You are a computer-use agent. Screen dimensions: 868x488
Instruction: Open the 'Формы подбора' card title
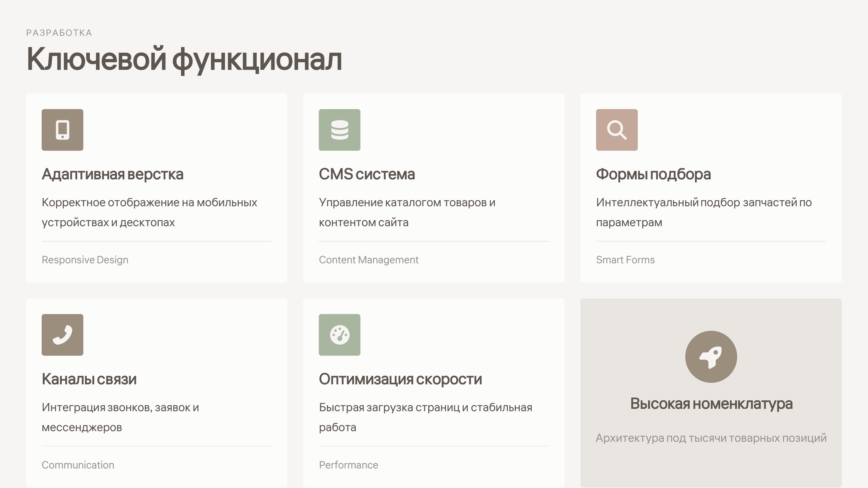pos(653,174)
